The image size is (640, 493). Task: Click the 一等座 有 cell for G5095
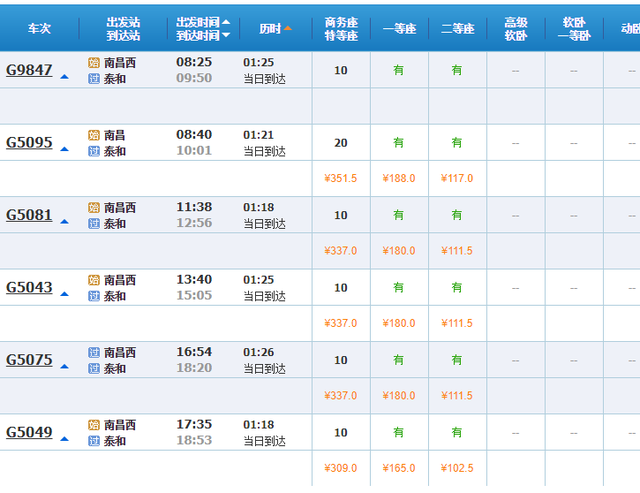399,143
